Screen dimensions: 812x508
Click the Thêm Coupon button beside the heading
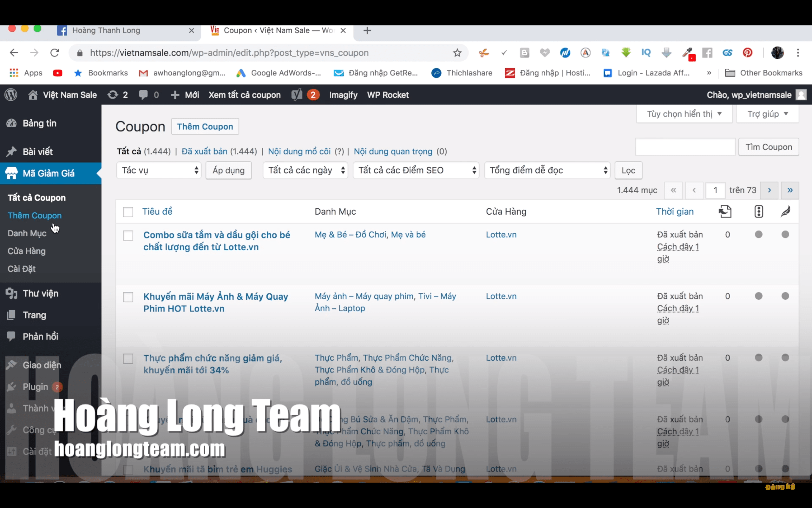[x=205, y=127]
